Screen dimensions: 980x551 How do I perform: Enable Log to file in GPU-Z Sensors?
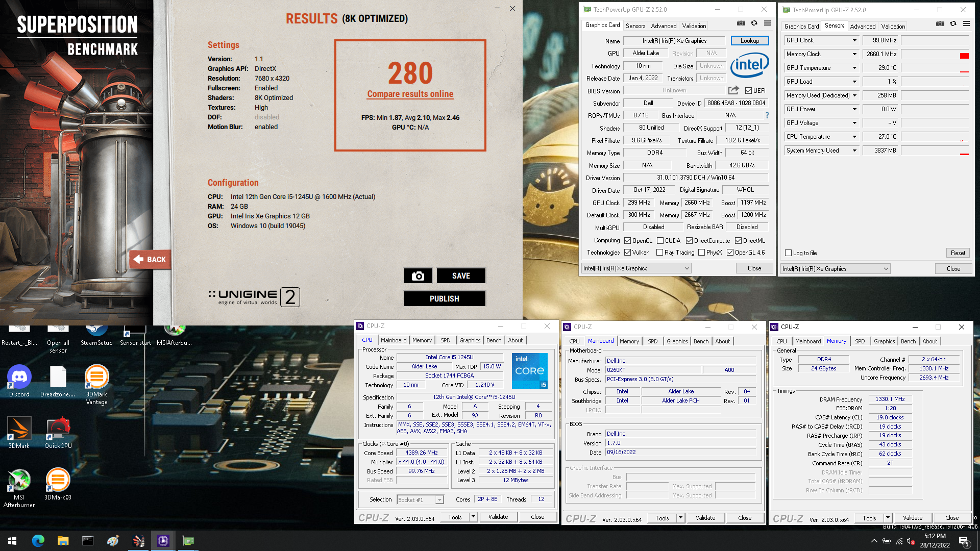click(789, 253)
